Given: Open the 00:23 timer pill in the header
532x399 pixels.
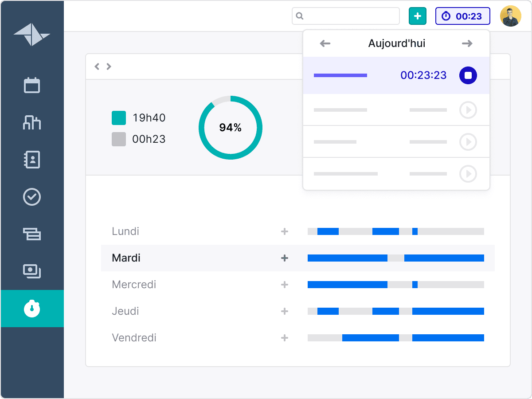Looking at the screenshot, I should pos(462,16).
